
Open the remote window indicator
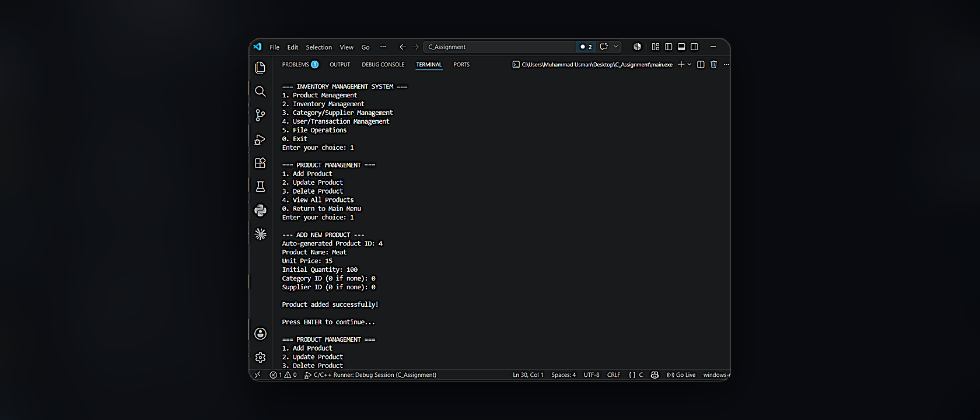tap(257, 375)
